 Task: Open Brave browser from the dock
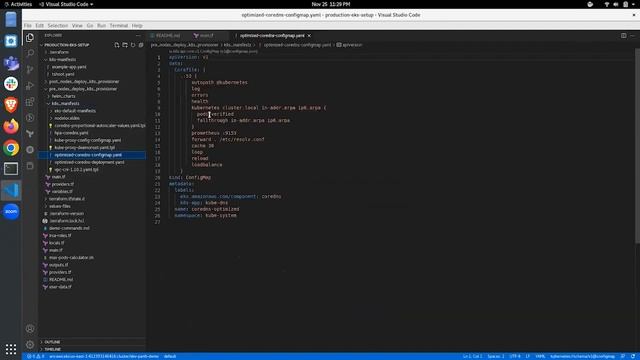[x=11, y=105]
